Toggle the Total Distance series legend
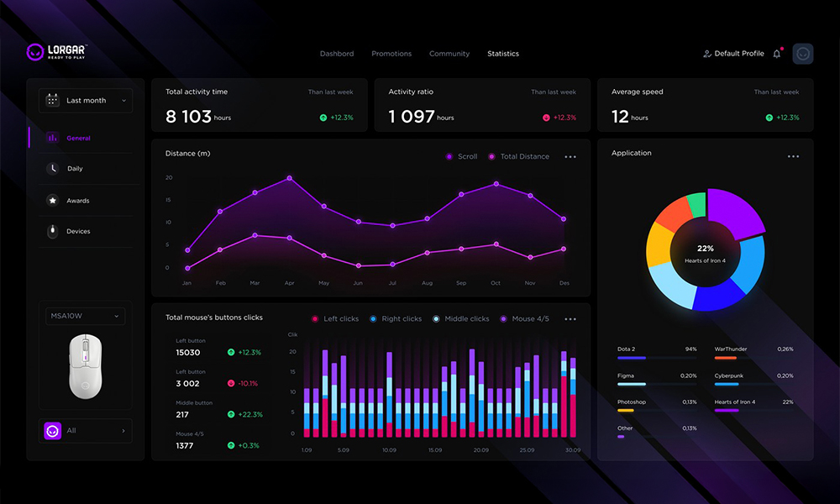The image size is (840, 504). 518,156
